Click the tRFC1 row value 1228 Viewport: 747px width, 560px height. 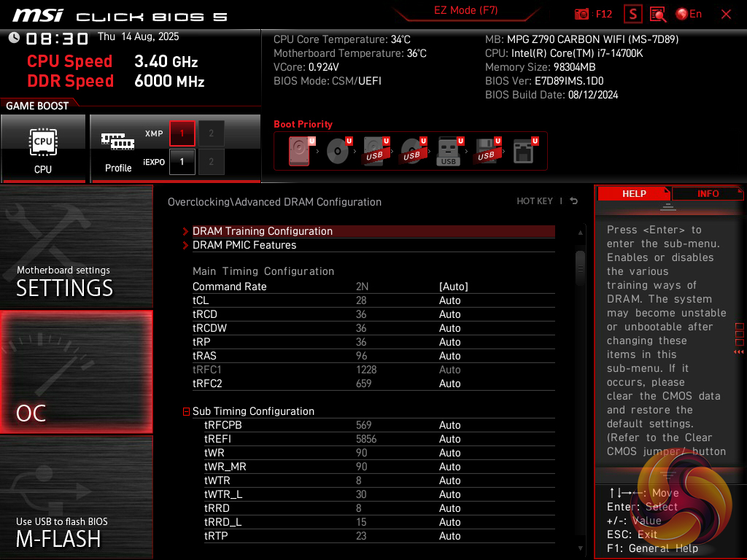point(366,370)
